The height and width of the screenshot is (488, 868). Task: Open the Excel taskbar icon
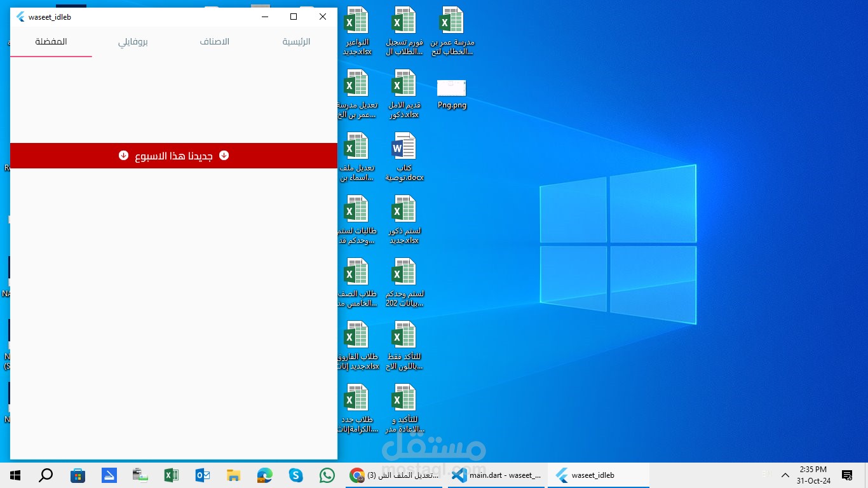tap(171, 475)
